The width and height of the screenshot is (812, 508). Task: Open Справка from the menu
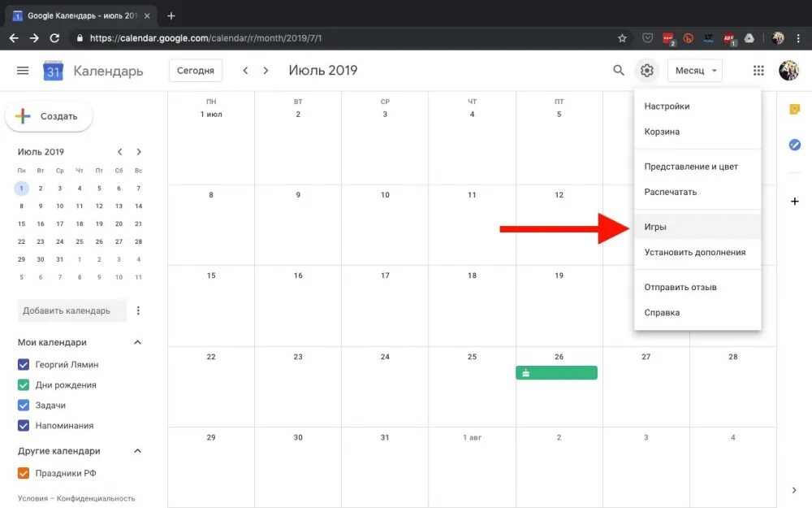698,313
